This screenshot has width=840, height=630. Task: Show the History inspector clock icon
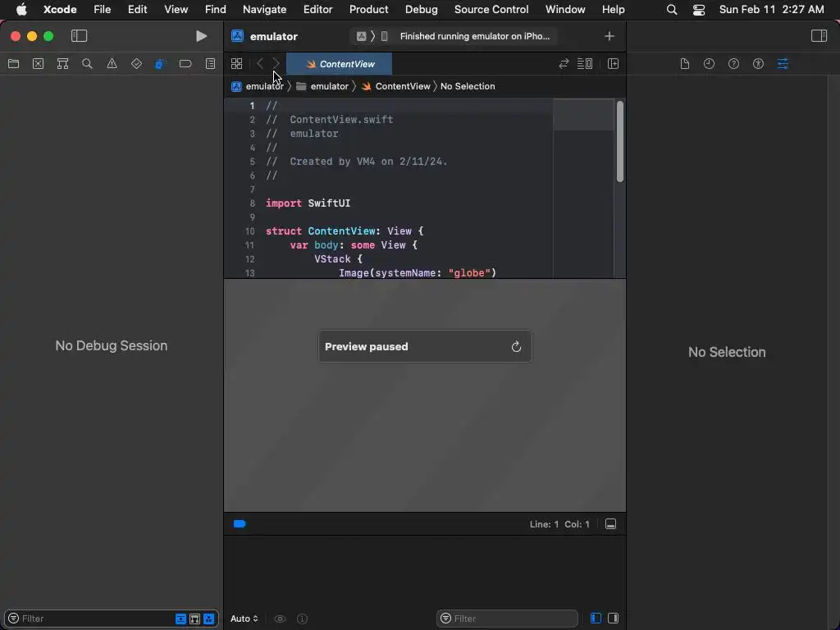(710, 64)
